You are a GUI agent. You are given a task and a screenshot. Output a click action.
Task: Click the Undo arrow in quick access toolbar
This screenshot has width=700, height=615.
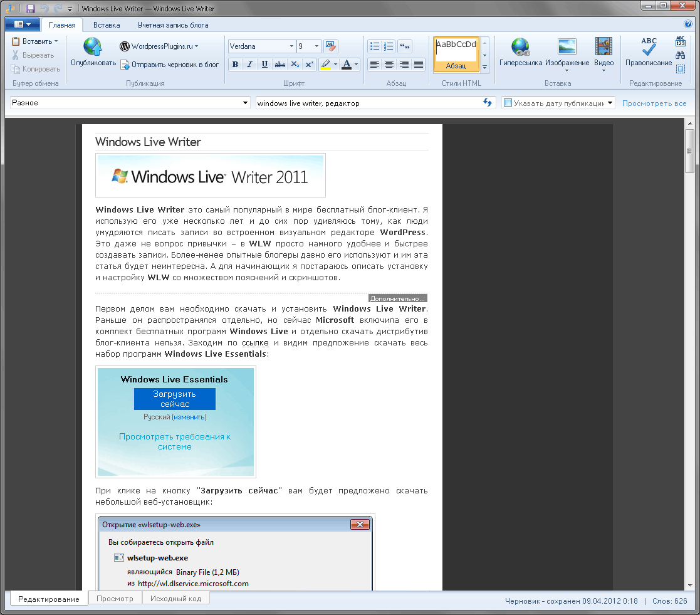click(x=44, y=9)
